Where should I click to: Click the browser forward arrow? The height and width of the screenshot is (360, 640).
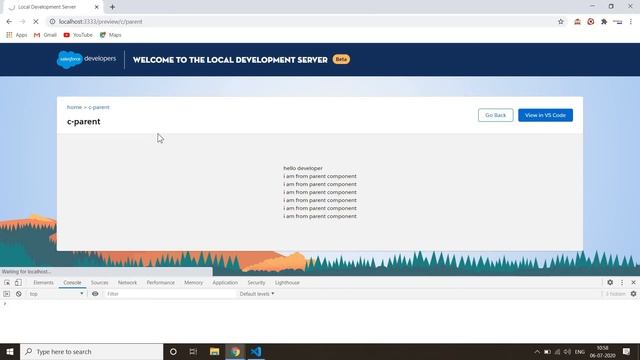(22, 22)
